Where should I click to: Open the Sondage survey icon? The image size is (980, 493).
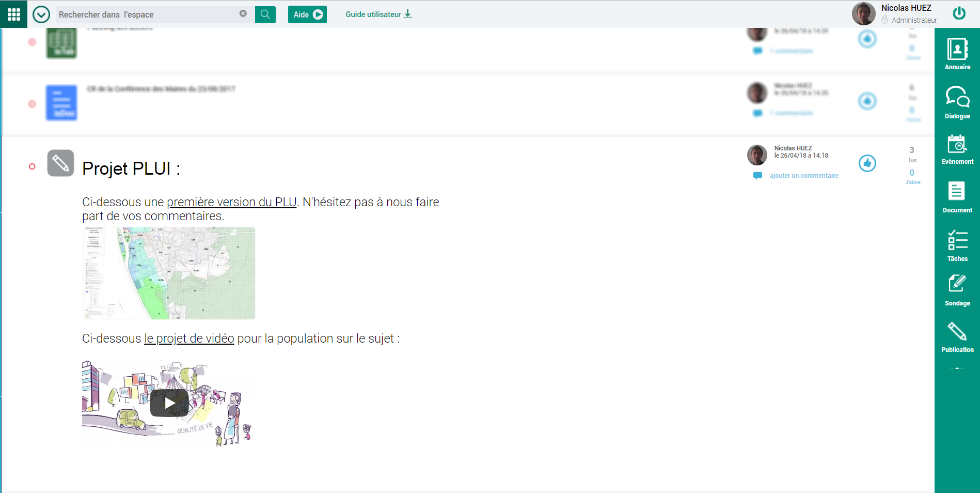click(957, 290)
